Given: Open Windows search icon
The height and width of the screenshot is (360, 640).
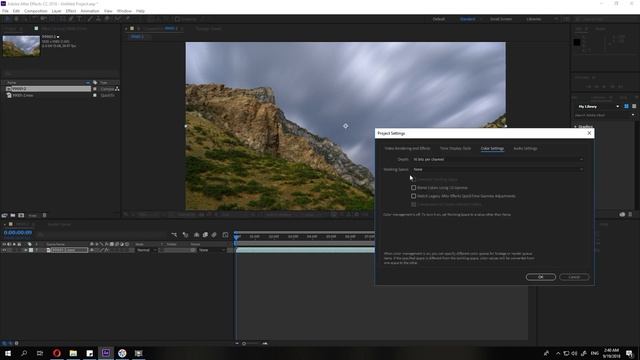Looking at the screenshot, I should (x=24, y=353).
